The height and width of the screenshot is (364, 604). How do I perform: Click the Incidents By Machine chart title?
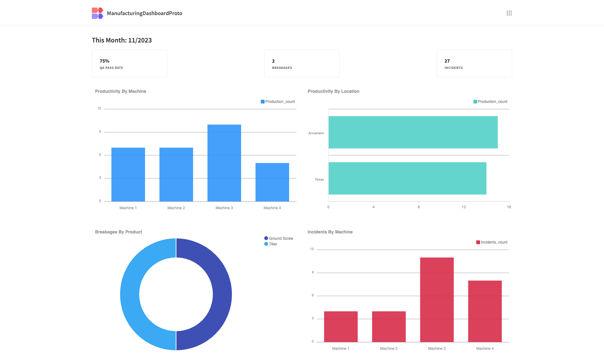[x=330, y=232]
